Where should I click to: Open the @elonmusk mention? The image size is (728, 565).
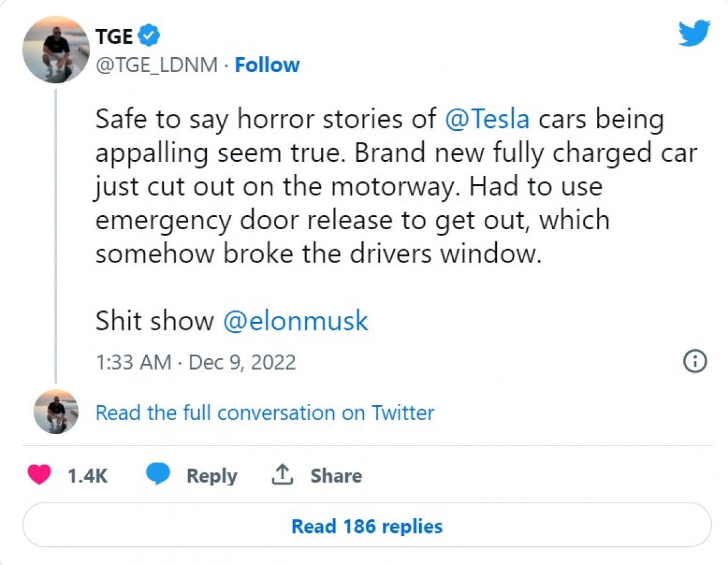[295, 321]
